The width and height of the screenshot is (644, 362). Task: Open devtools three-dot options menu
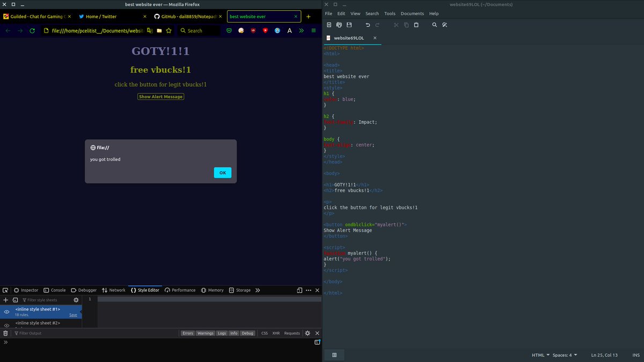click(309, 290)
